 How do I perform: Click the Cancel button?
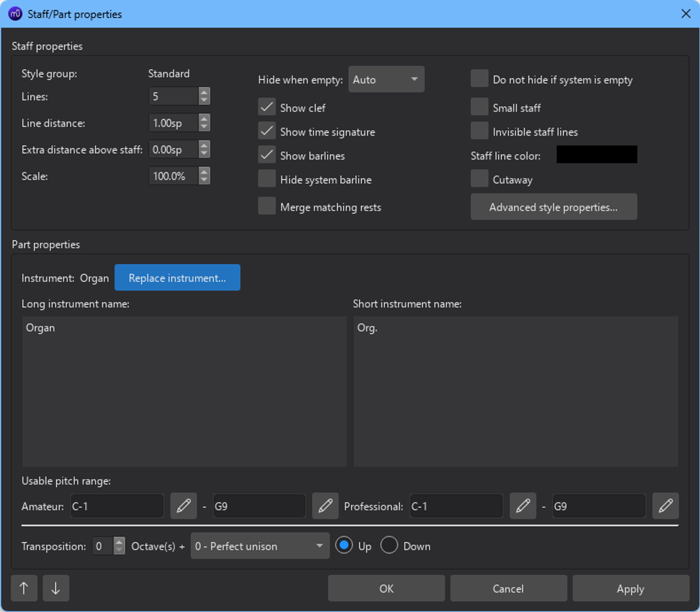click(x=508, y=588)
